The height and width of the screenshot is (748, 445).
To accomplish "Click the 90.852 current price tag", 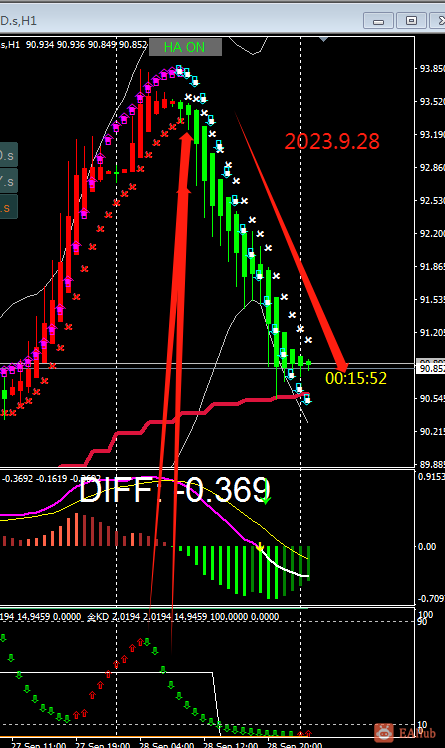I will [431, 368].
